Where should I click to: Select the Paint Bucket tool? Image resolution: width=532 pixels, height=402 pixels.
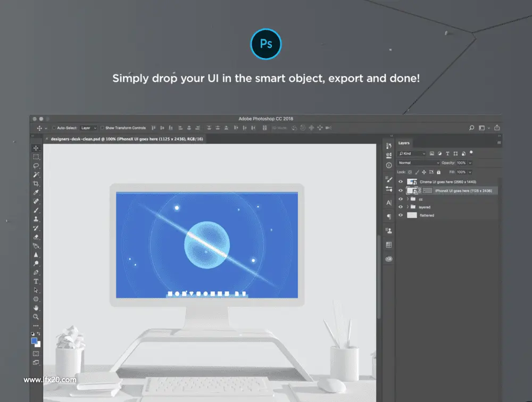click(x=36, y=246)
